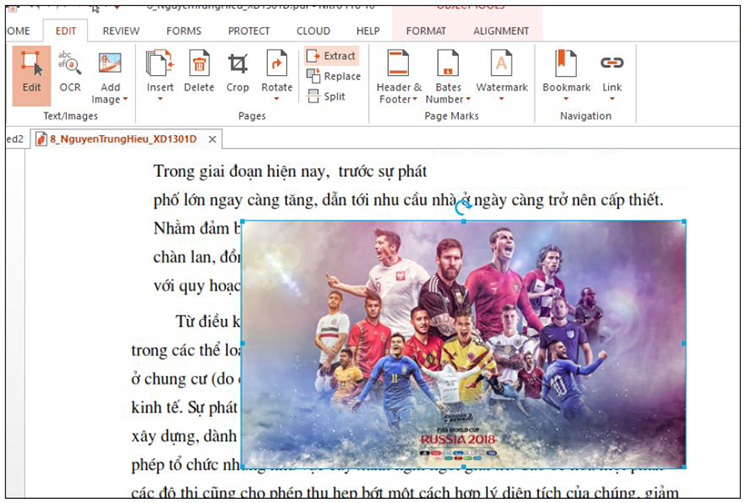Open the Header & Footer dropdown arrow
Image resolution: width=750 pixels, height=503 pixels.
click(x=415, y=99)
